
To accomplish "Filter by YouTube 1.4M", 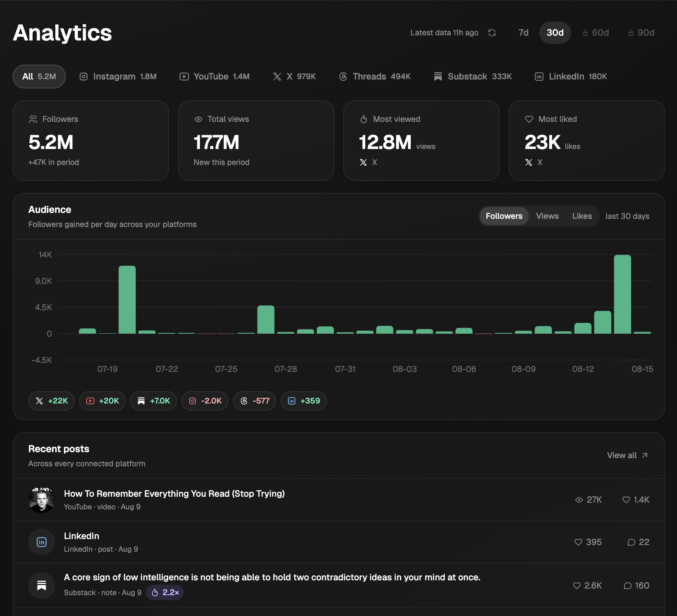I will (214, 77).
